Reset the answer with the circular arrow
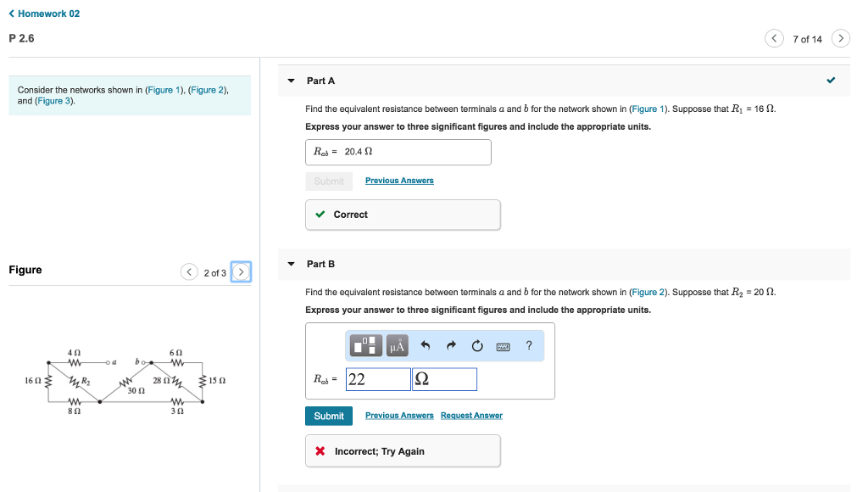 pyautogui.click(x=477, y=345)
